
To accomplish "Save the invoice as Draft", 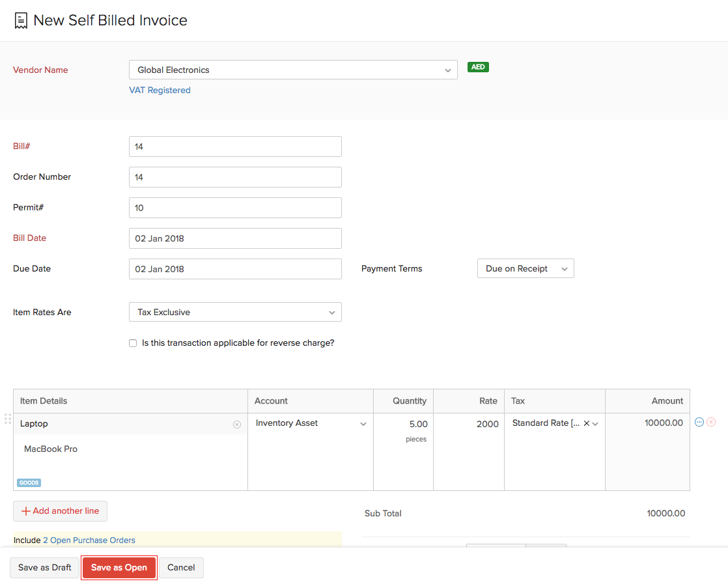I will point(44,567).
